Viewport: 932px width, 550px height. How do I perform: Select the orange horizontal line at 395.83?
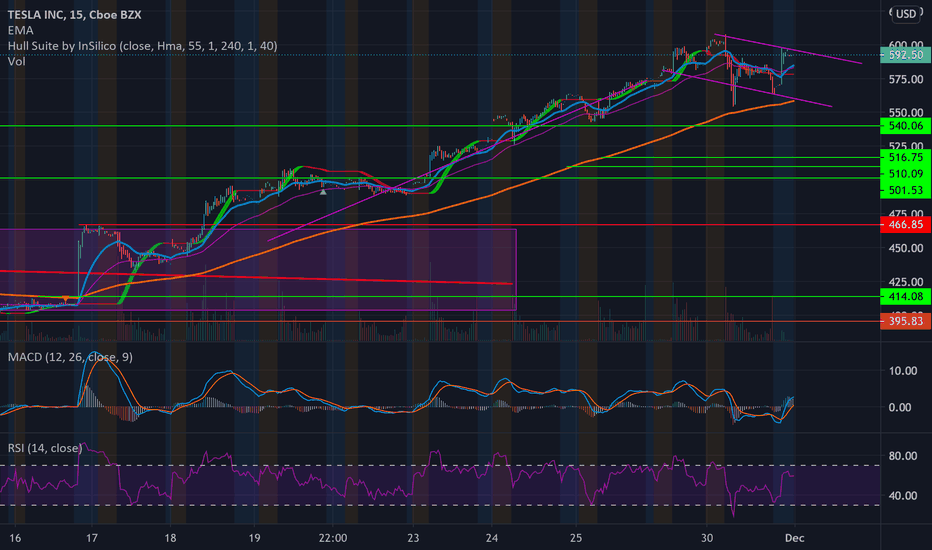pos(440,322)
